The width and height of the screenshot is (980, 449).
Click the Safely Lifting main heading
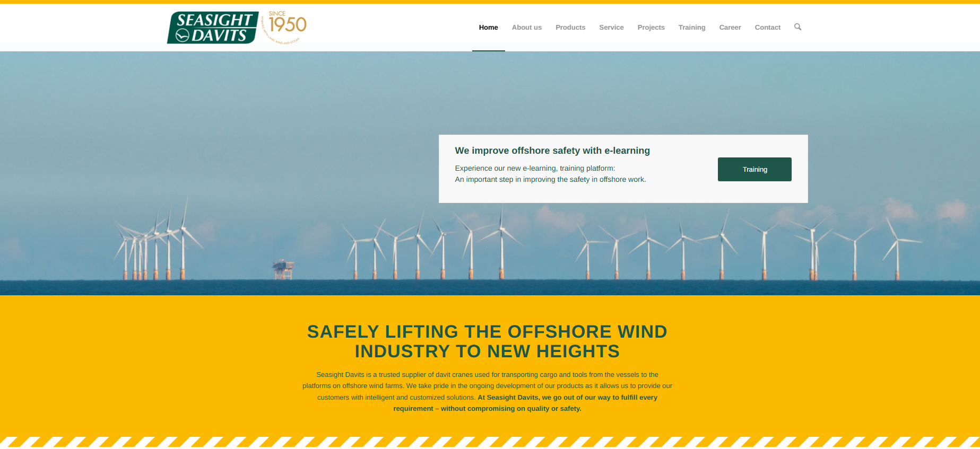pos(487,341)
